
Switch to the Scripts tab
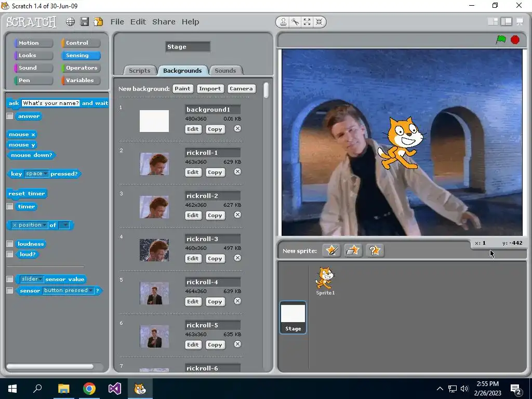[139, 71]
